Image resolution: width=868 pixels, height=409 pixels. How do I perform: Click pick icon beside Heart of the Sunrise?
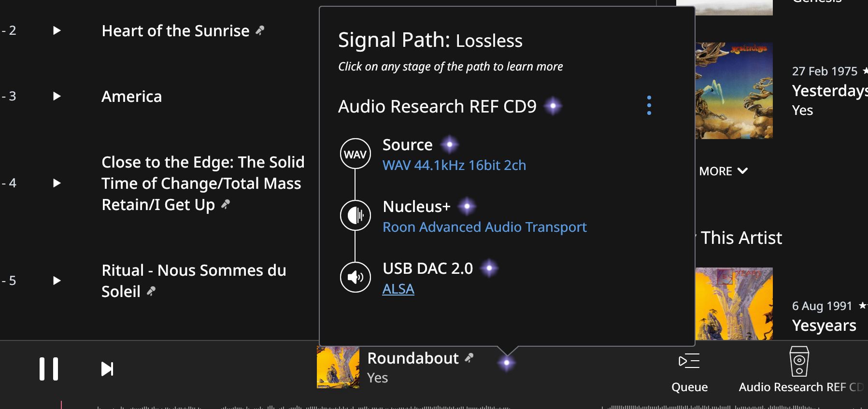260,30
